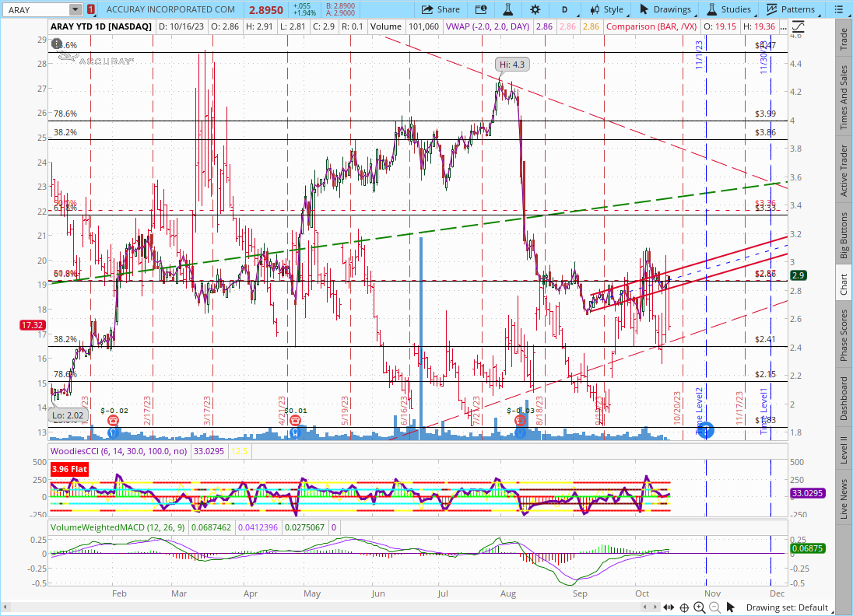Click the red phone earnings icon near 8/18/23
This screenshot has height=616, width=853.
click(x=521, y=420)
